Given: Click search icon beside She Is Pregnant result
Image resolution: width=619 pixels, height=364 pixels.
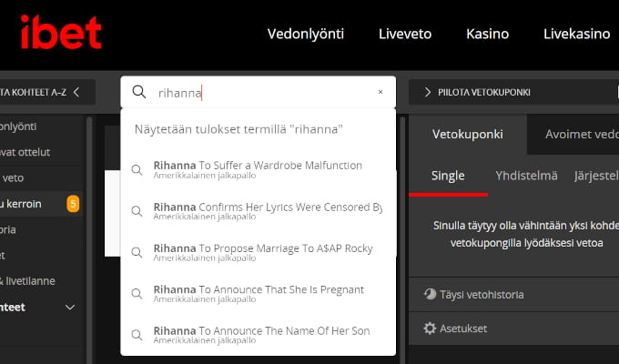Looking at the screenshot, I should pos(137,294).
